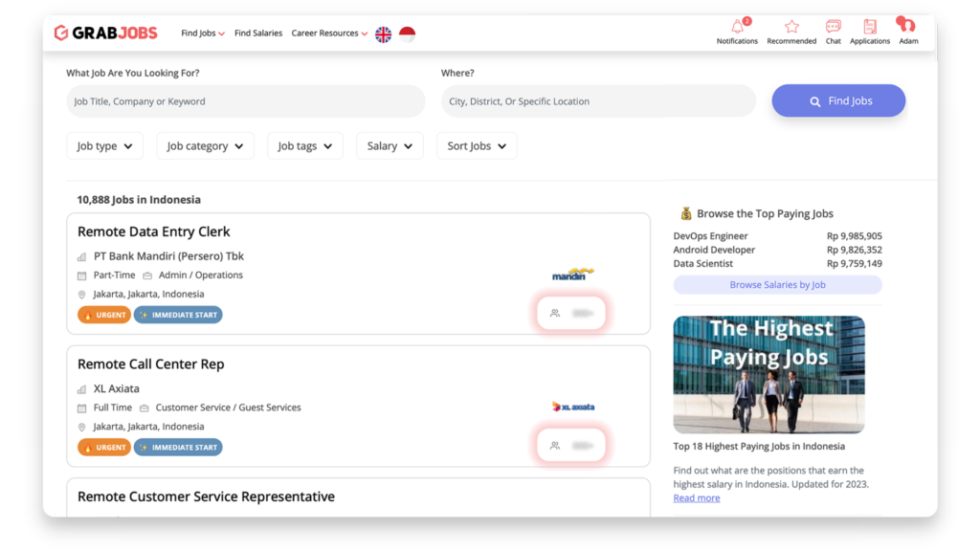Click Full Time label on Call Center Rep

[113, 408]
